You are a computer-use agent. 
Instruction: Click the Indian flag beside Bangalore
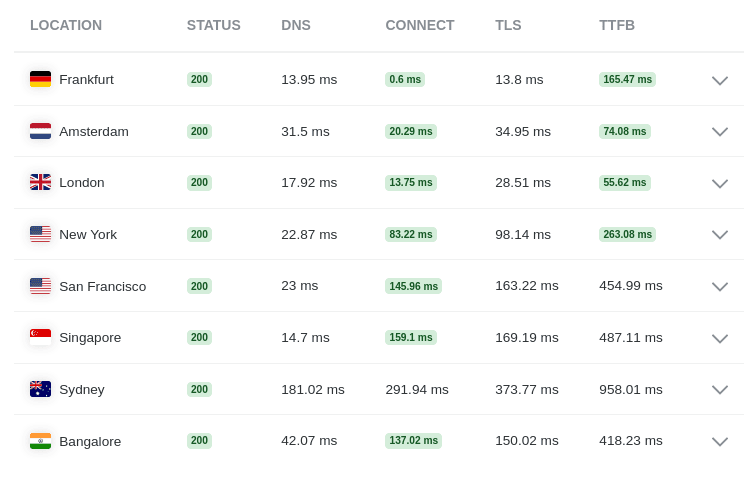click(x=40, y=441)
